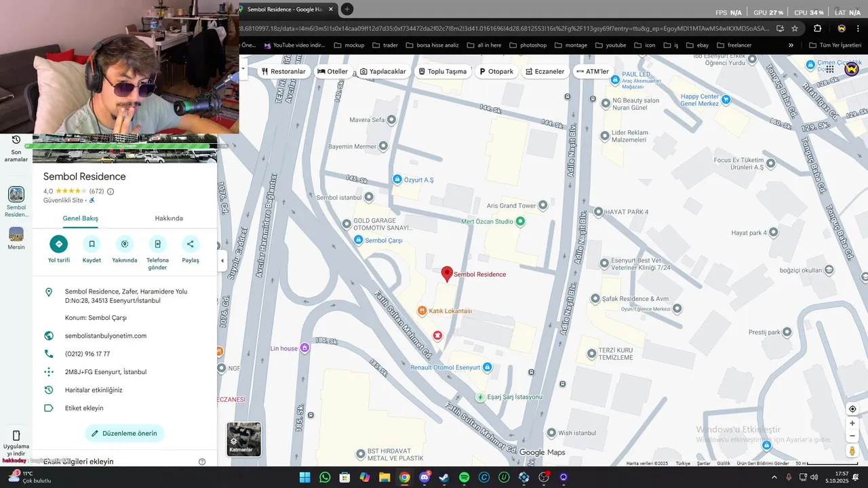Image resolution: width=868 pixels, height=488 pixels.
Task: Select the Yapılacaklar chip
Action: [382, 71]
